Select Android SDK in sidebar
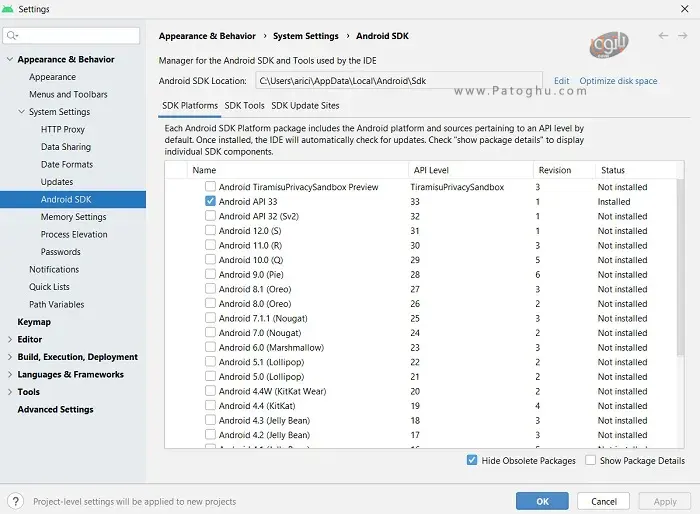Image resolution: width=700 pixels, height=514 pixels. point(73,199)
